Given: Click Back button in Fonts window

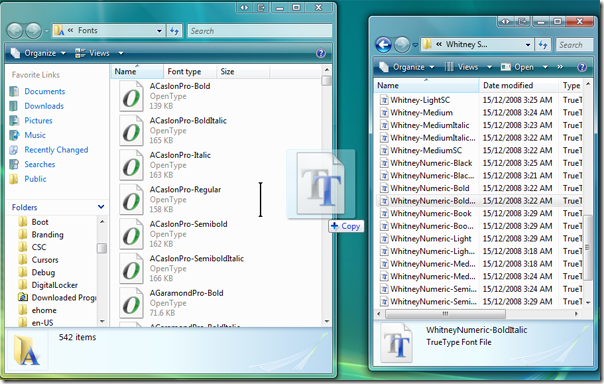Looking at the screenshot, I should 15,31.
